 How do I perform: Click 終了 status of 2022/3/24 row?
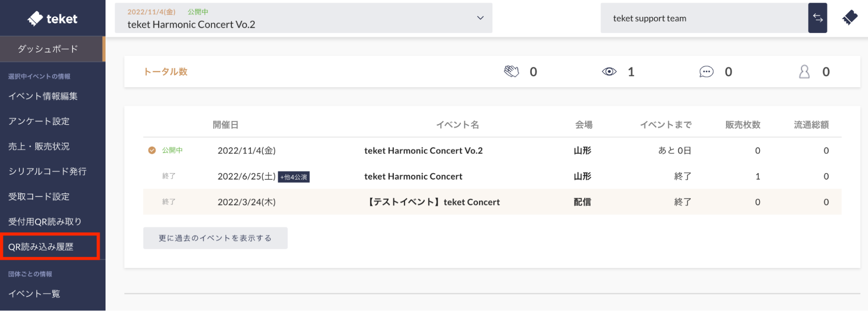point(169,202)
